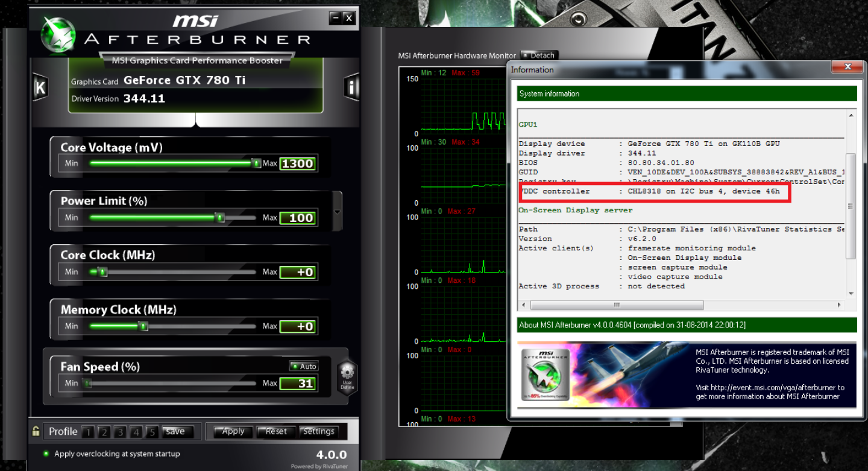The width and height of the screenshot is (868, 471).
Task: Click the Memory Clock slider handle
Action: [143, 326]
